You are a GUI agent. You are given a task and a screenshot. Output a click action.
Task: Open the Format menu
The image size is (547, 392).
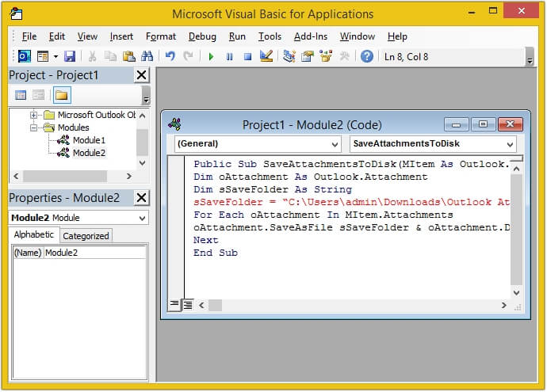pos(161,36)
